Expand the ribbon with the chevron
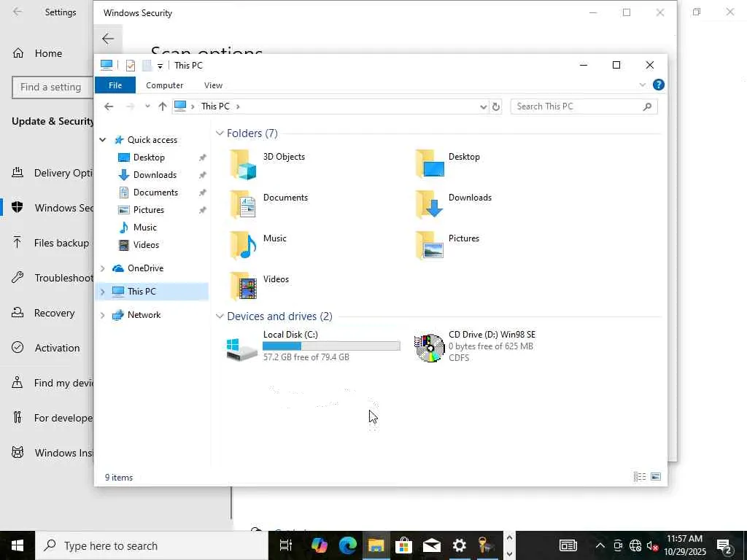This screenshot has width=747, height=560. (642, 85)
